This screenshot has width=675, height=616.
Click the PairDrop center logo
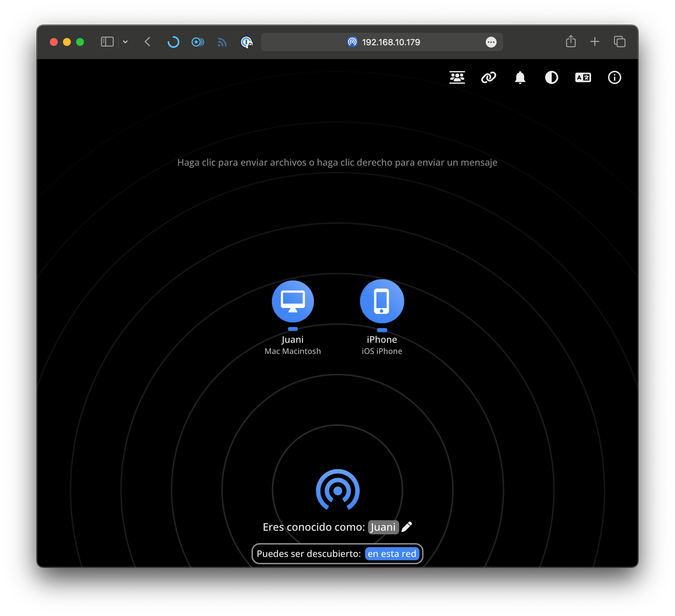pyautogui.click(x=337, y=489)
